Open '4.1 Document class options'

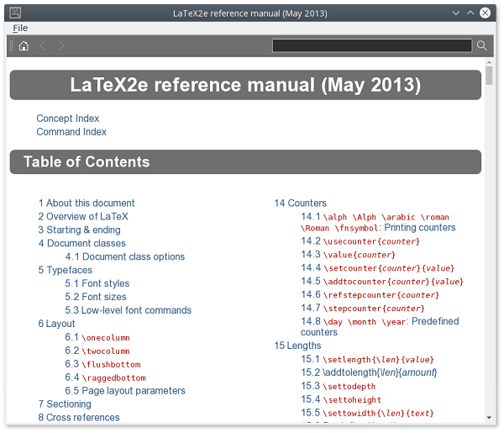125,256
